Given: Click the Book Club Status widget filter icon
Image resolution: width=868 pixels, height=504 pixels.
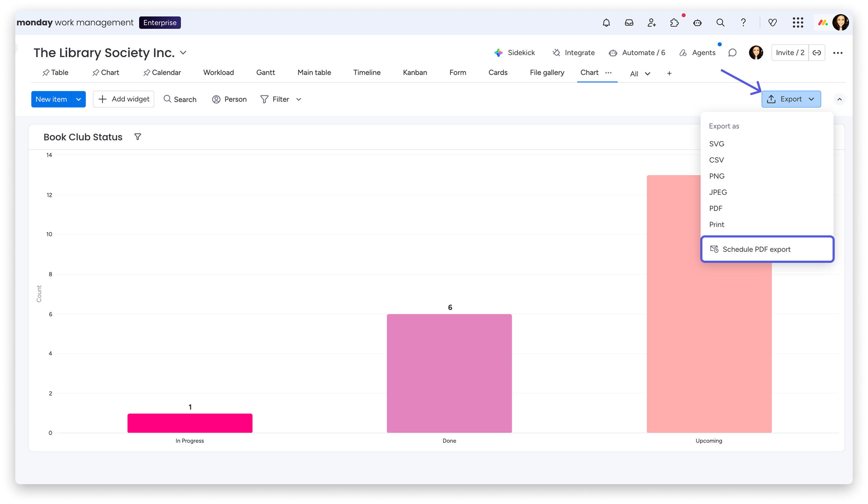Looking at the screenshot, I should (x=137, y=137).
